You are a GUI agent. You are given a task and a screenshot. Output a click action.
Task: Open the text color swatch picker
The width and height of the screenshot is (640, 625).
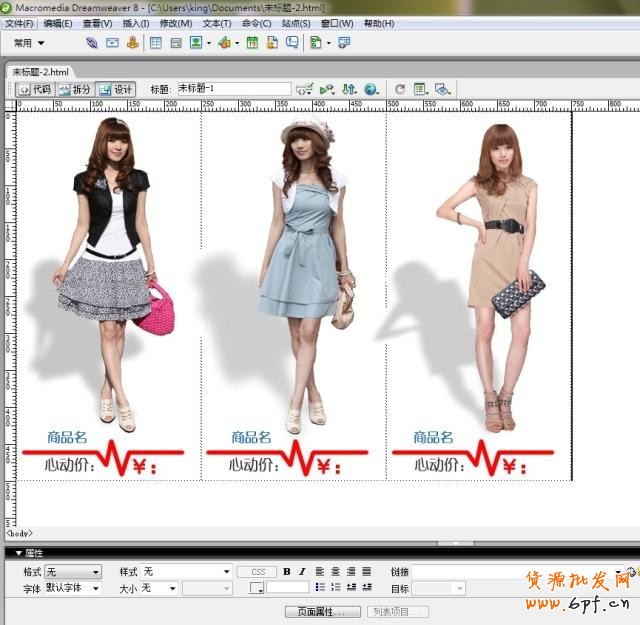click(x=257, y=589)
